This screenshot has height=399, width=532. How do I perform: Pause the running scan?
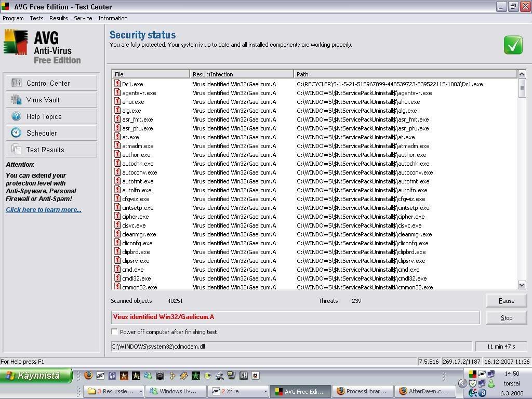(506, 301)
